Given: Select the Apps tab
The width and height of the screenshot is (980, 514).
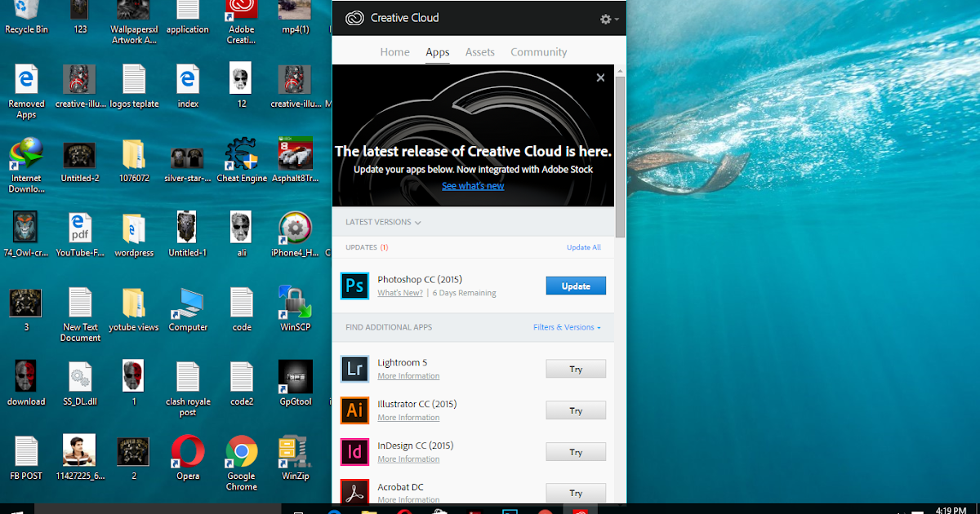Looking at the screenshot, I should tap(438, 52).
